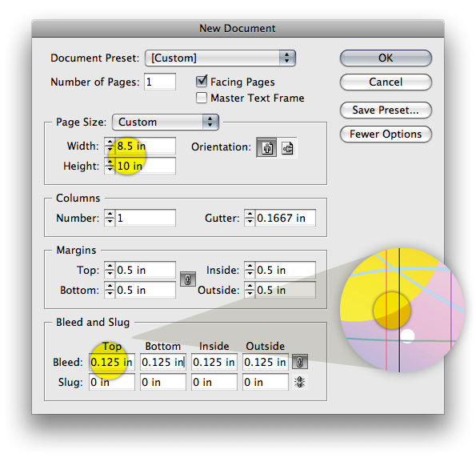The image size is (476, 458).
Task: Click the Gutter stepper arrows
Action: [x=250, y=218]
